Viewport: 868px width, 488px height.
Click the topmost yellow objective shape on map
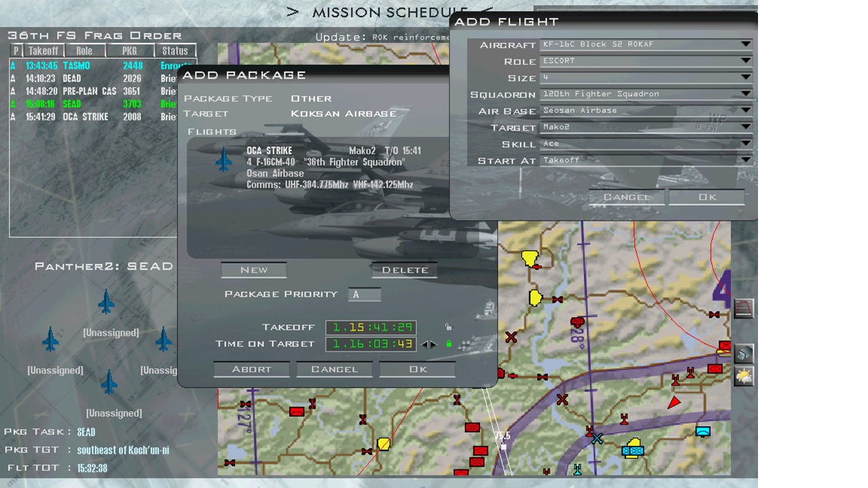point(530,259)
